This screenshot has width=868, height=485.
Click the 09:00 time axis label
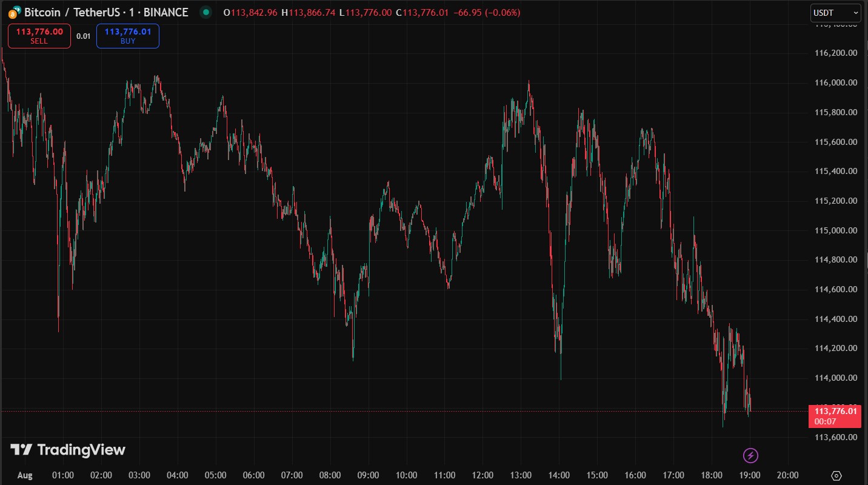click(368, 475)
